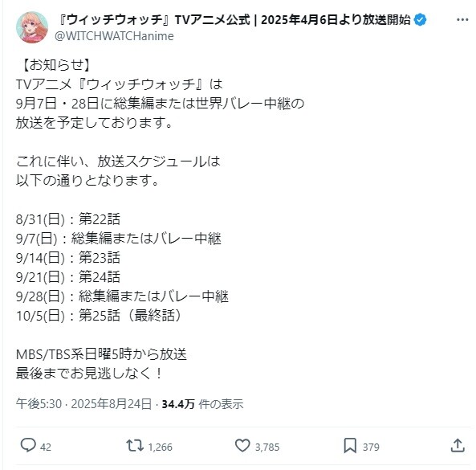Open the share upload icon
The height and width of the screenshot is (470, 476).
[x=458, y=446]
